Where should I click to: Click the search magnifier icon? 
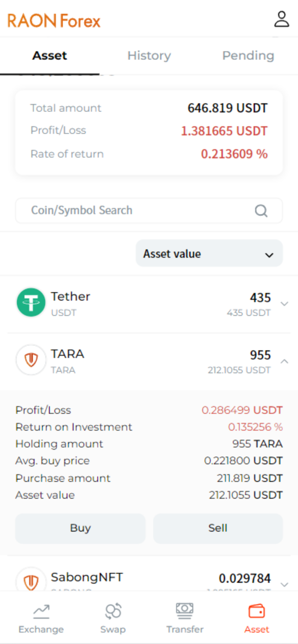click(x=261, y=211)
